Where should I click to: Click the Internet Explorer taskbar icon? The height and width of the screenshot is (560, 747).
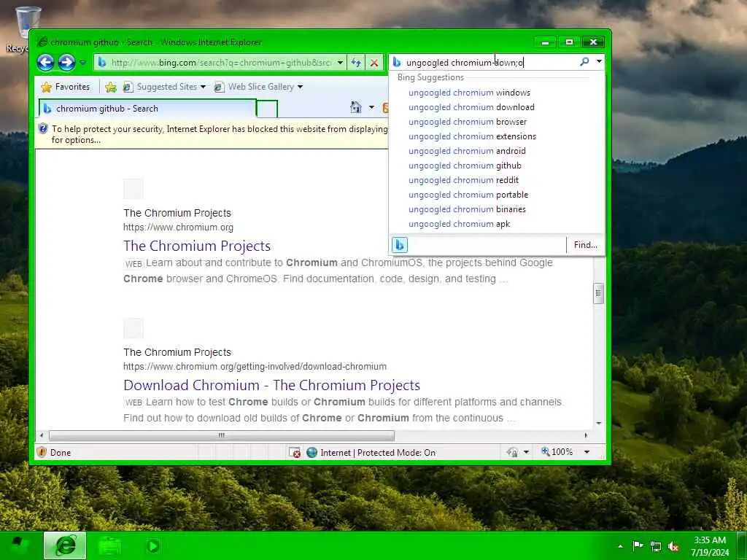point(65,545)
